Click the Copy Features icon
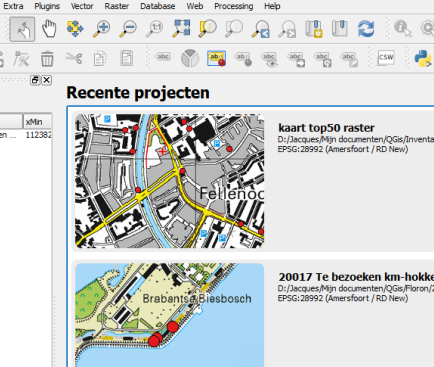Image resolution: width=434 pixels, height=367 pixels. (100, 59)
